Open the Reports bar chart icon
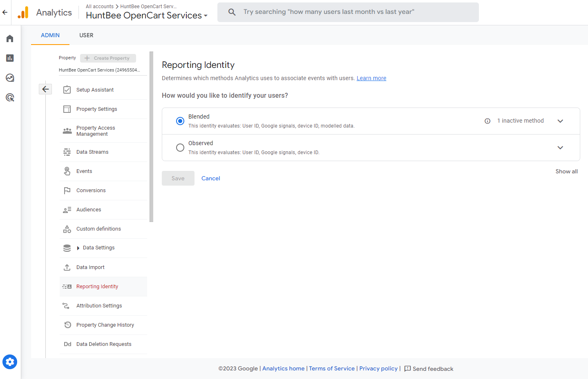The width and height of the screenshot is (588, 379). point(10,58)
